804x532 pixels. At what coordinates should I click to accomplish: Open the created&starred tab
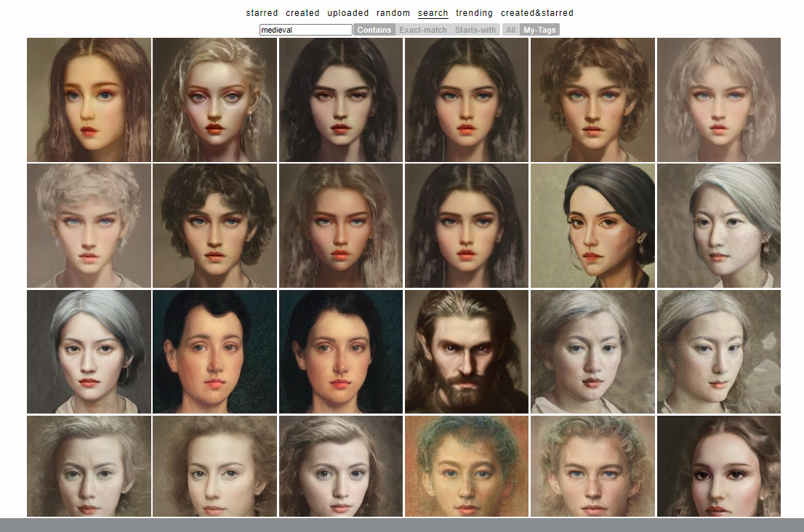(537, 13)
